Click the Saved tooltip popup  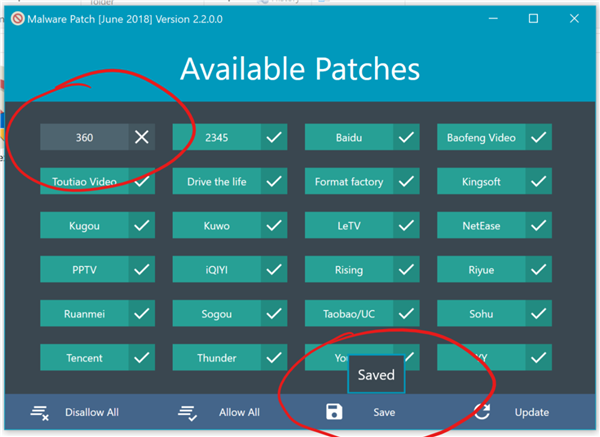[x=376, y=374]
